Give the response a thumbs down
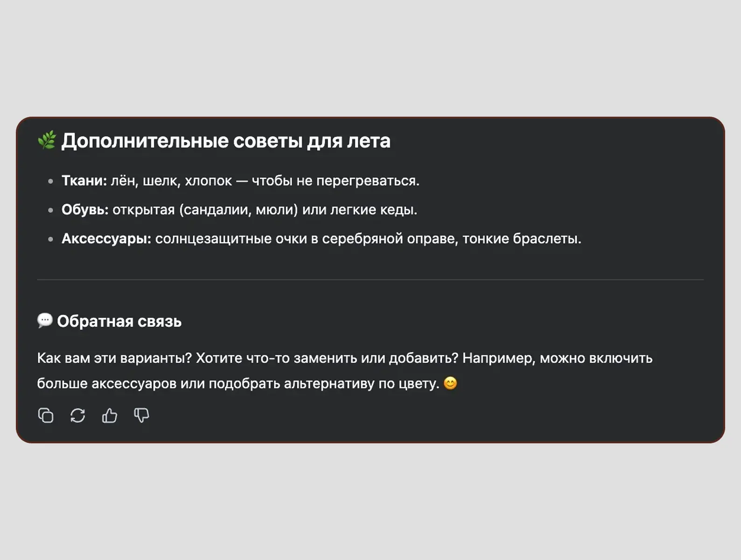This screenshot has width=741, height=560. pyautogui.click(x=141, y=415)
